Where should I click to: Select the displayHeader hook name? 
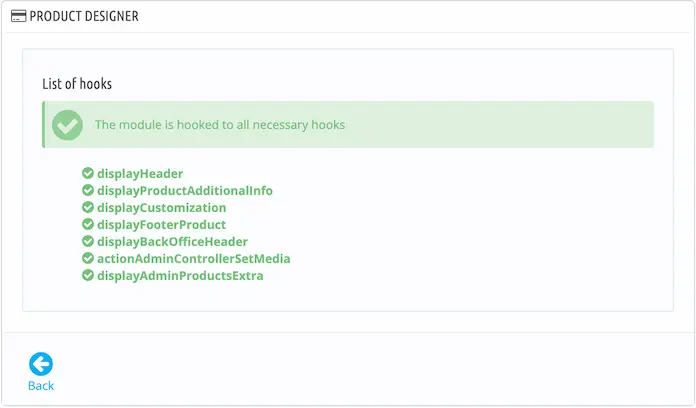140,174
